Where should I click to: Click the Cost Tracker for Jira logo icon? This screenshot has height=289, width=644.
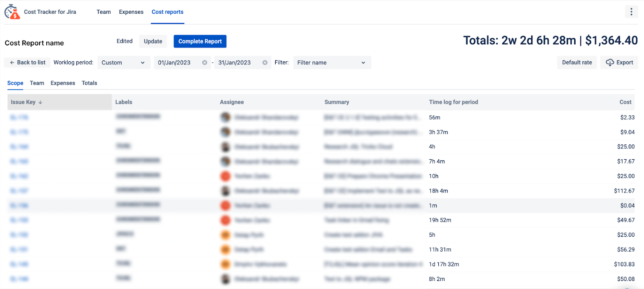12,12
